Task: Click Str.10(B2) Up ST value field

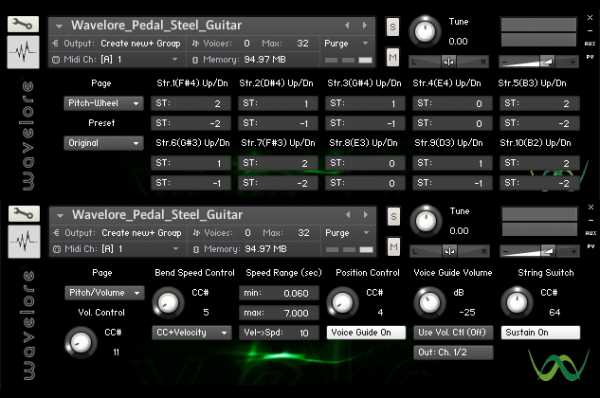Action: [x=540, y=163]
